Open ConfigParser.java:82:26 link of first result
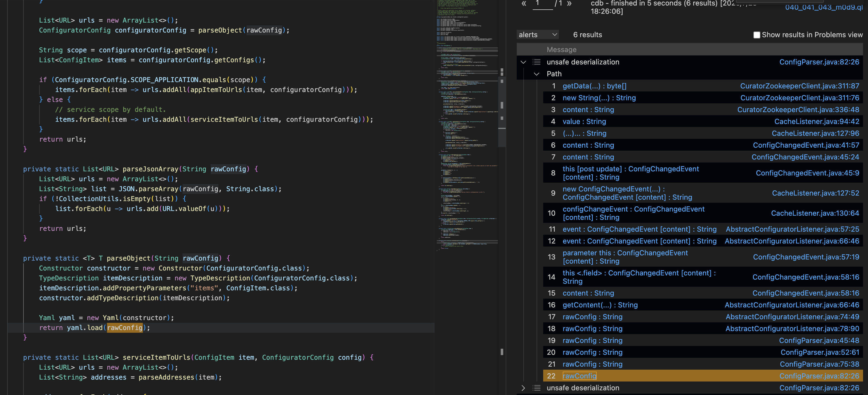868x395 pixels. pyautogui.click(x=819, y=62)
